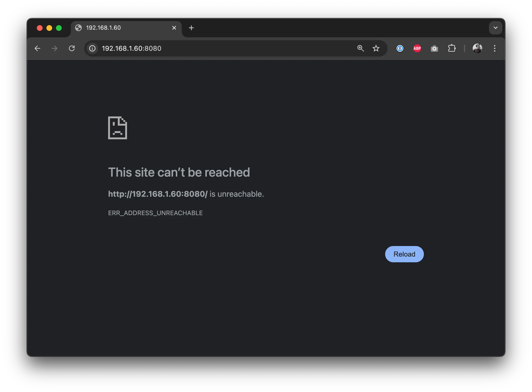Open the Chrome profile avatar
The width and height of the screenshot is (532, 392).
[477, 48]
